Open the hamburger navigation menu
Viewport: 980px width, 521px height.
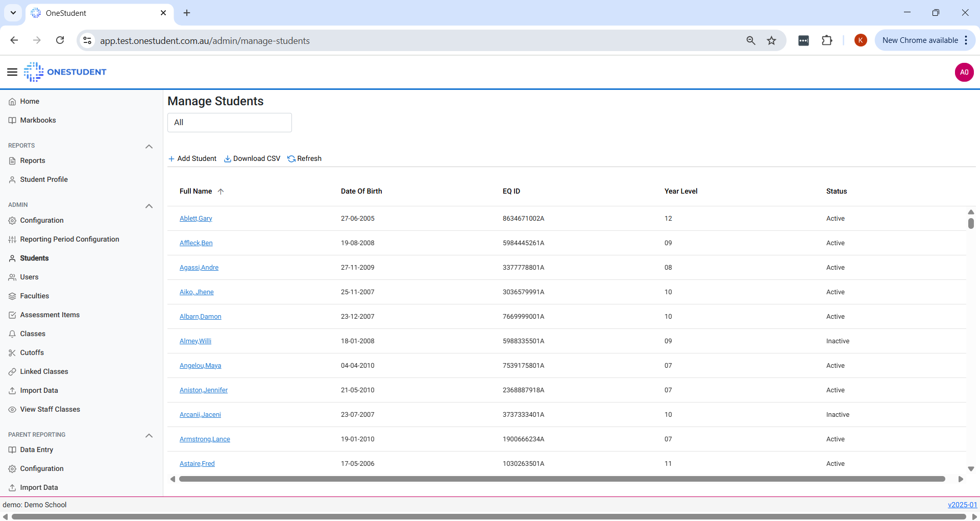click(x=12, y=72)
